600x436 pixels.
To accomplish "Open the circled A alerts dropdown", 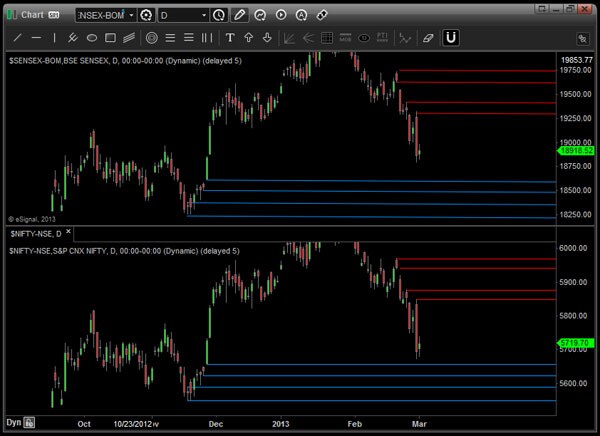I will tap(302, 15).
